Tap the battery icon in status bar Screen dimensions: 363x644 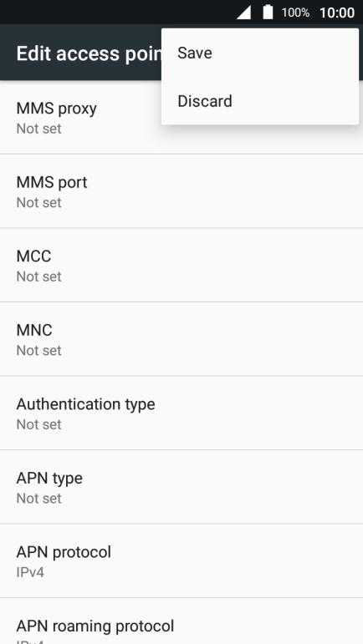pos(268,12)
